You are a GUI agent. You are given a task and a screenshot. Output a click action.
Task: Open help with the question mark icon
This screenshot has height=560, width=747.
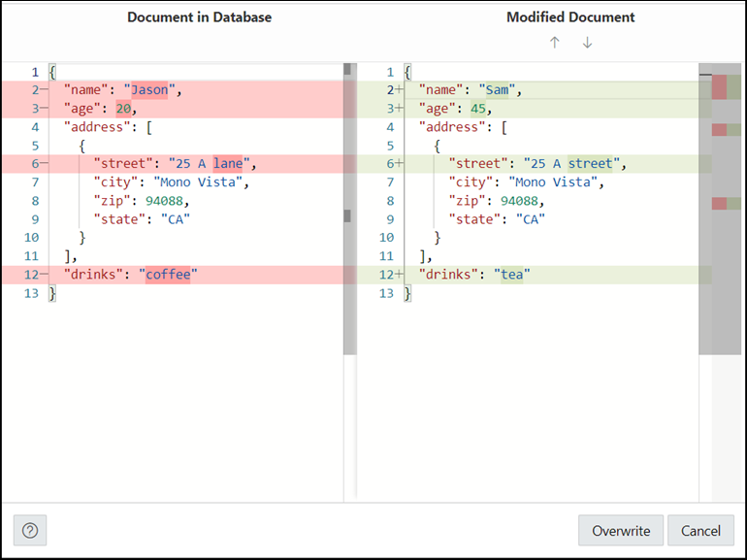click(30, 530)
